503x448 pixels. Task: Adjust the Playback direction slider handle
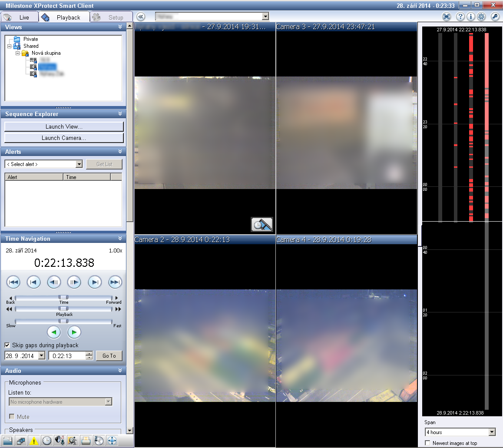(x=63, y=309)
